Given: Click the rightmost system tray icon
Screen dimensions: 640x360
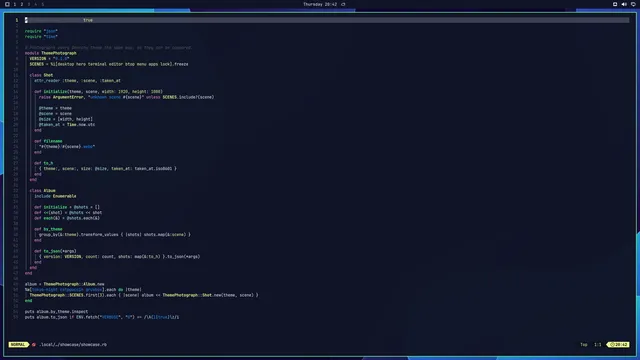Looking at the screenshot, I should coord(633,4).
